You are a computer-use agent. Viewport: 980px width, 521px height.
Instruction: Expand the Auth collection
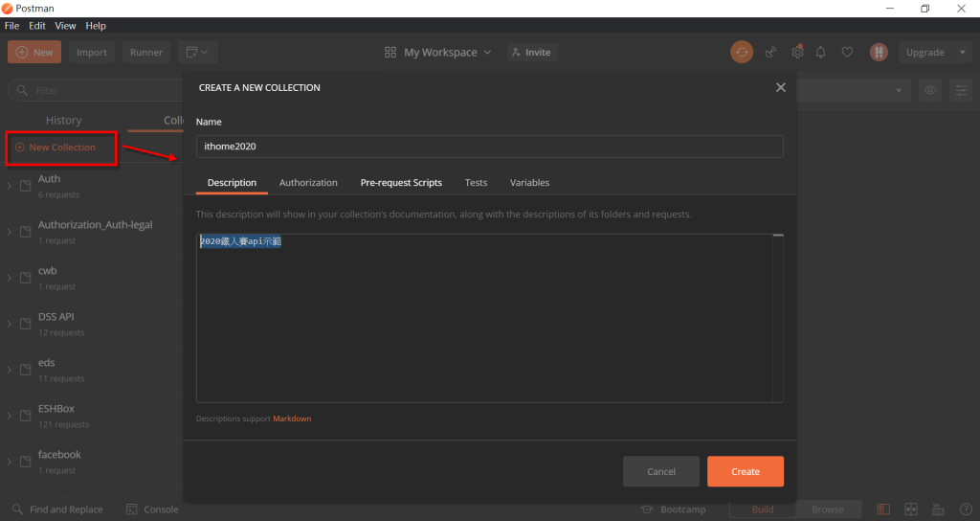[x=10, y=186]
